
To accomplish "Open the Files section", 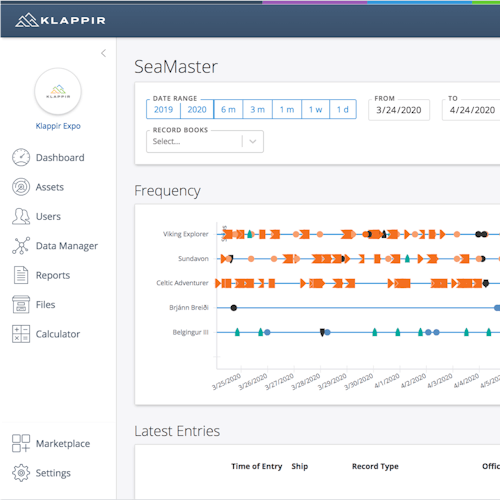I will coord(45,304).
